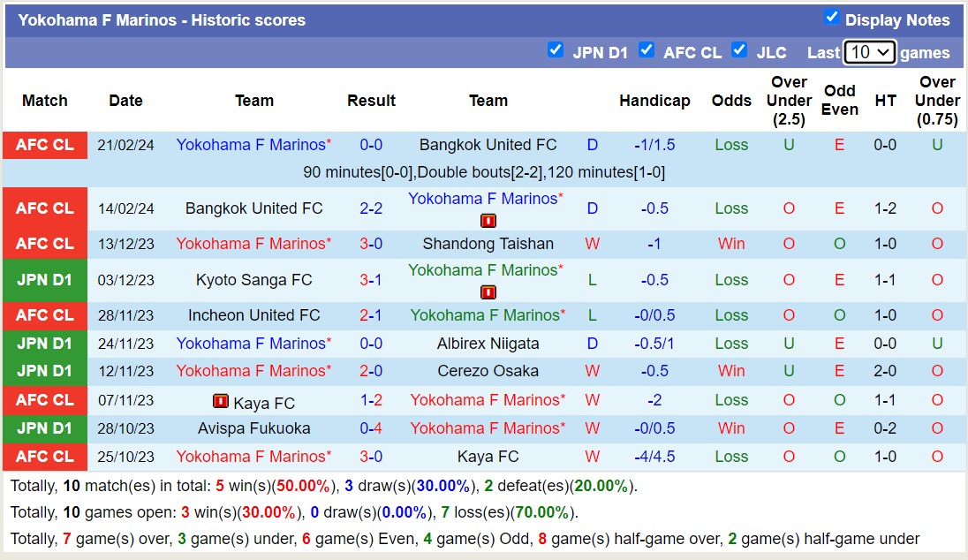Toggle the AFC CL filter off
Screen dimensions: 968x560
(647, 51)
